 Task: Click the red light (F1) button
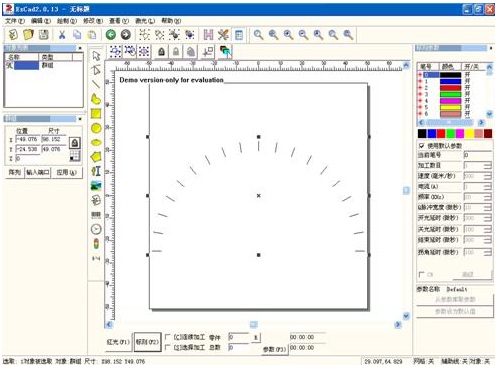pyautogui.click(x=118, y=342)
